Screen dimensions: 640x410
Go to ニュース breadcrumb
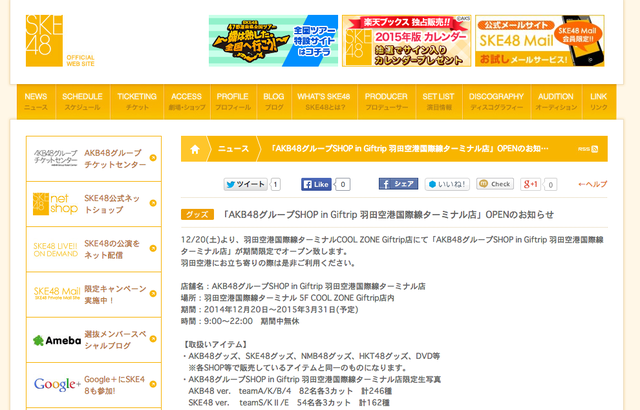click(233, 149)
